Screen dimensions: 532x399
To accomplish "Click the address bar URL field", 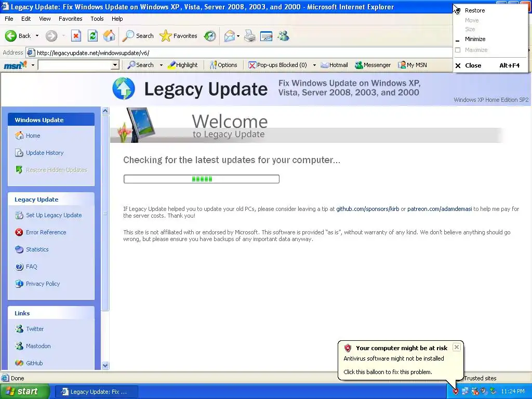I will [239, 52].
